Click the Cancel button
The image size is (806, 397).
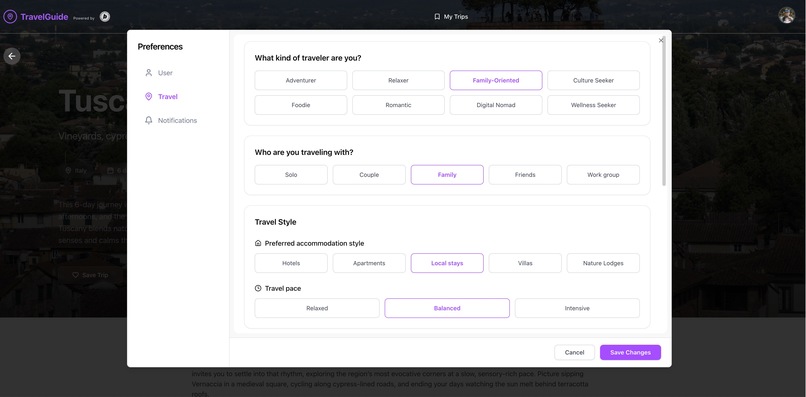(575, 353)
